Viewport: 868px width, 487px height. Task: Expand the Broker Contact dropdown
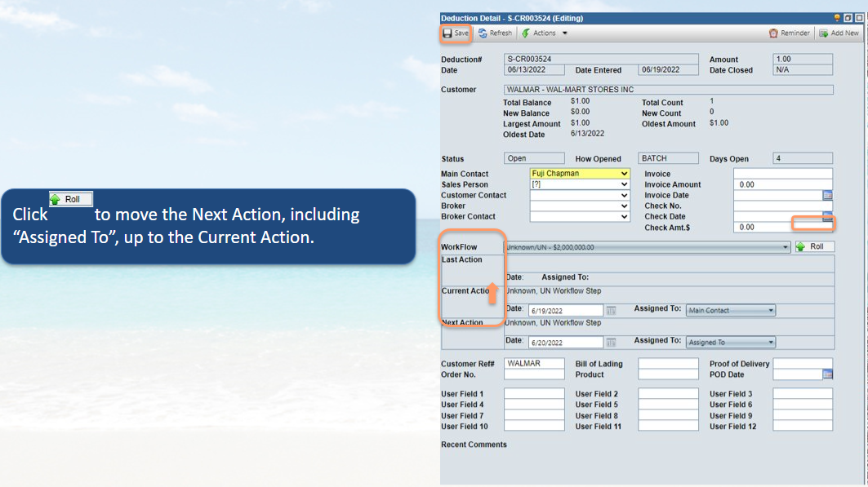625,217
